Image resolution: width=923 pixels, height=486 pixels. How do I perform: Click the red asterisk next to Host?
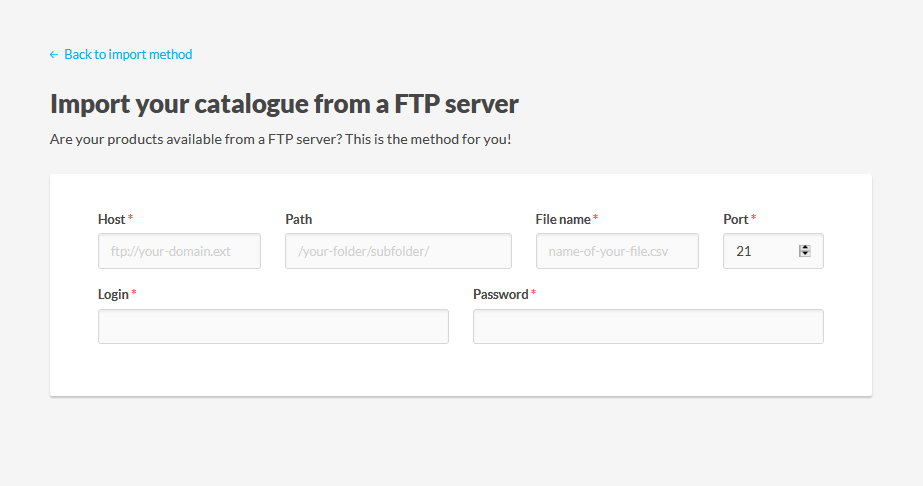coord(131,218)
